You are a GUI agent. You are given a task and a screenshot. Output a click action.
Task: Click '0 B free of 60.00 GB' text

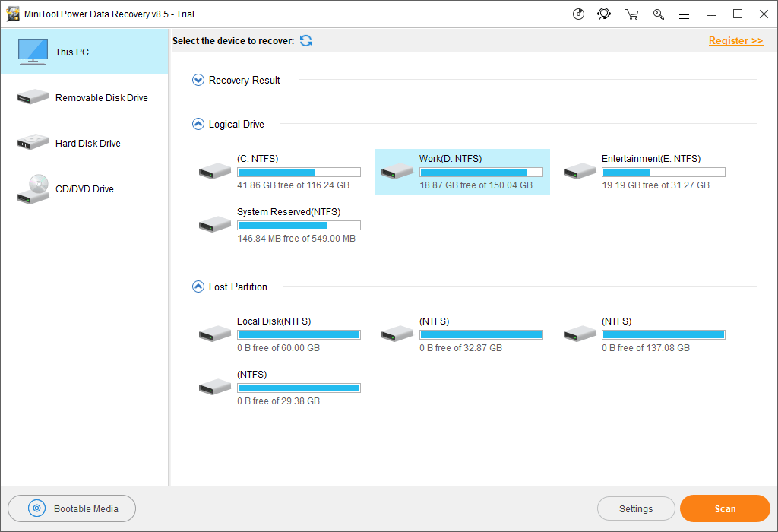pos(278,348)
